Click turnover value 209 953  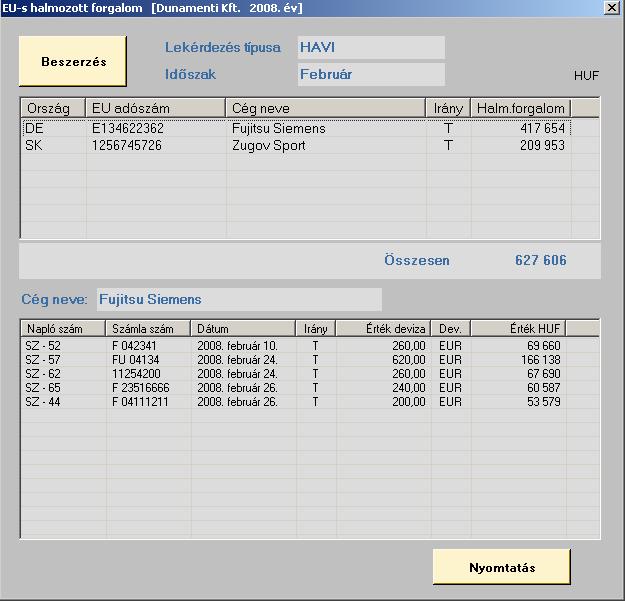point(542,145)
